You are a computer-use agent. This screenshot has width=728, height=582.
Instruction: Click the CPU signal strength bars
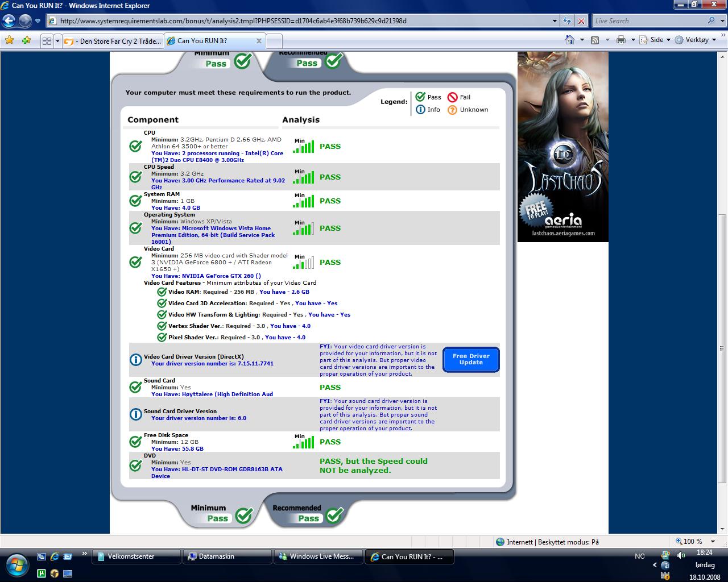[303, 147]
